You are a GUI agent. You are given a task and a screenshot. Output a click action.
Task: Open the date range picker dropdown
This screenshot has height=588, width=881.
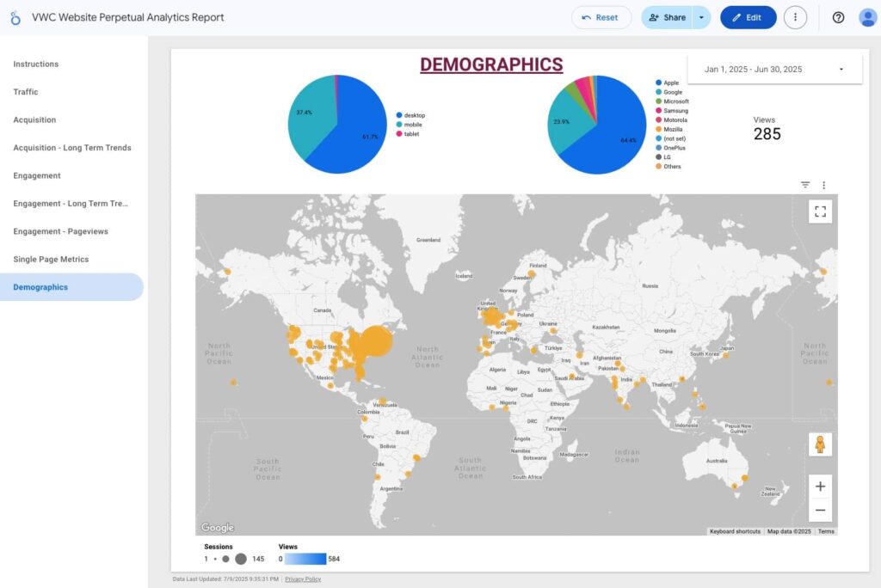774,69
